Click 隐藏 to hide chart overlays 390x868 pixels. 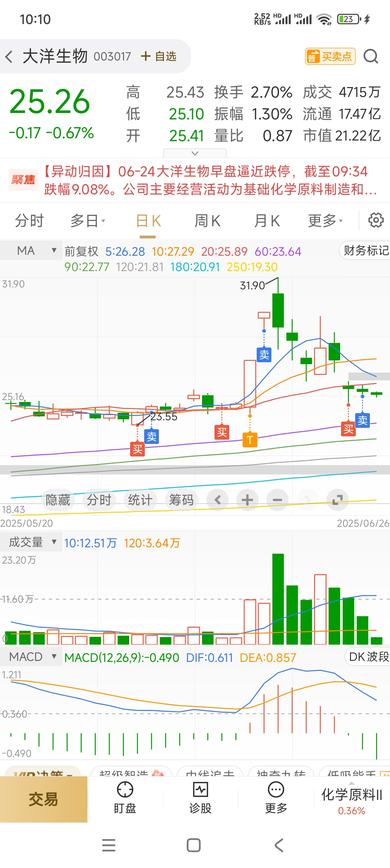point(58,500)
